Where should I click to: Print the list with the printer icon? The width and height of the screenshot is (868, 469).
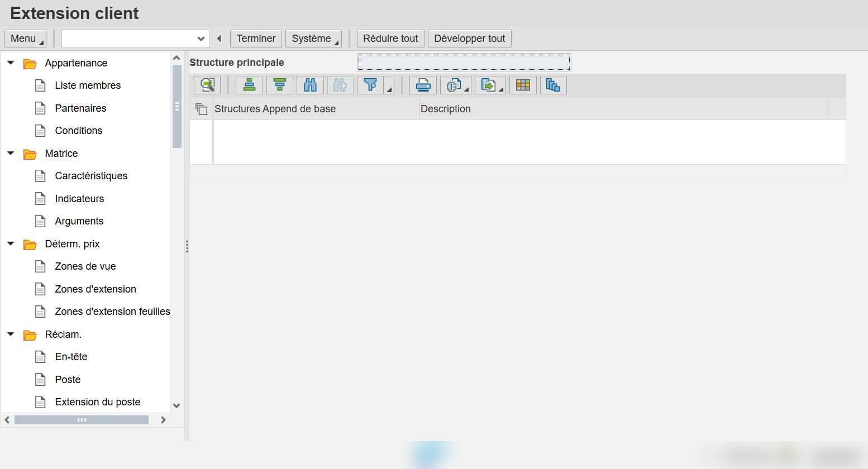pos(423,85)
